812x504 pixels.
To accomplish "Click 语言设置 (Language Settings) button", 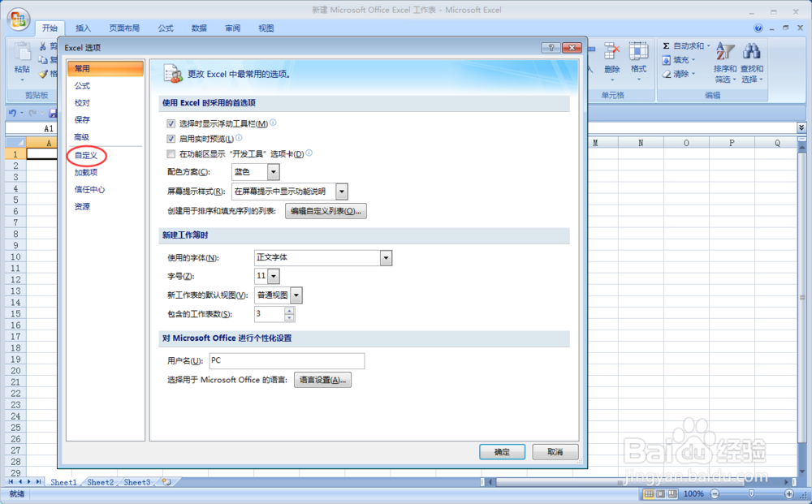I will [x=322, y=380].
